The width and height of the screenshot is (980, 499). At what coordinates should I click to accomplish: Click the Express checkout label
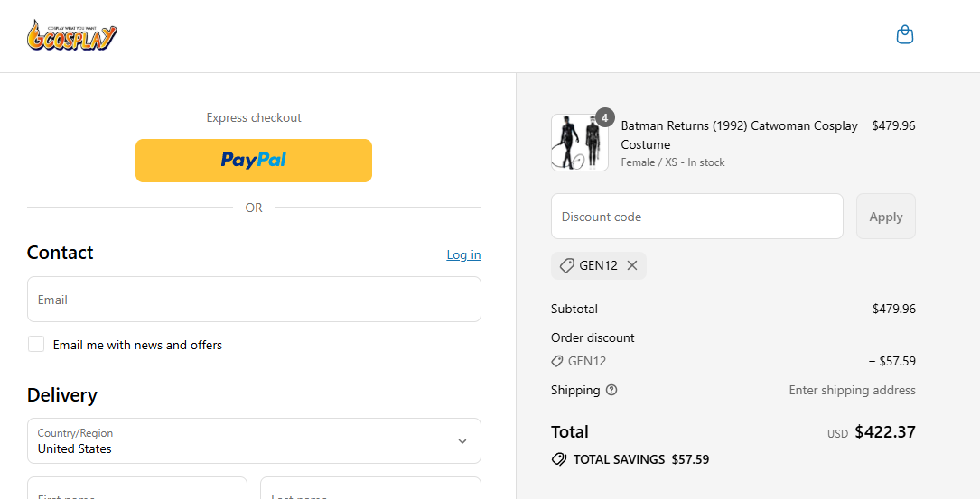pos(254,117)
